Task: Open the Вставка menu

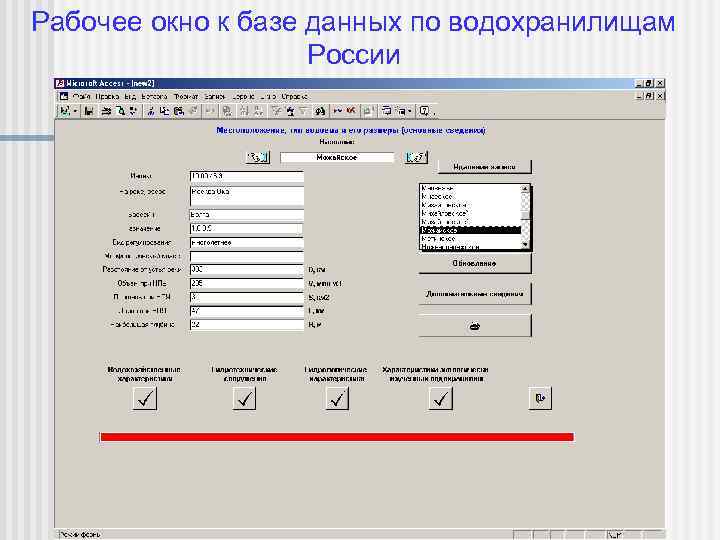Action: pyautogui.click(x=154, y=97)
